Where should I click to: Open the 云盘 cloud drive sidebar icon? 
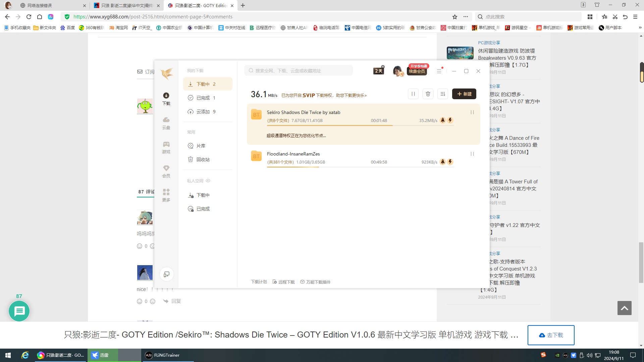coord(166,123)
